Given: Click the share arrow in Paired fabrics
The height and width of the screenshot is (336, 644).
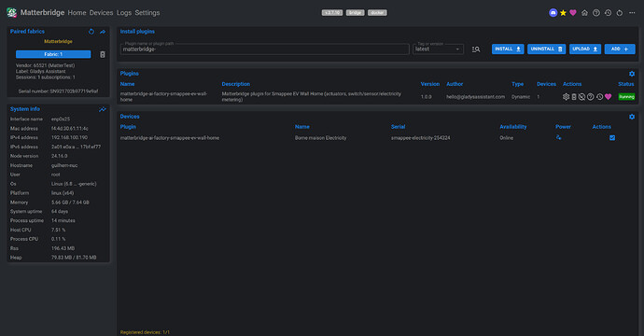Looking at the screenshot, I should [103, 31].
